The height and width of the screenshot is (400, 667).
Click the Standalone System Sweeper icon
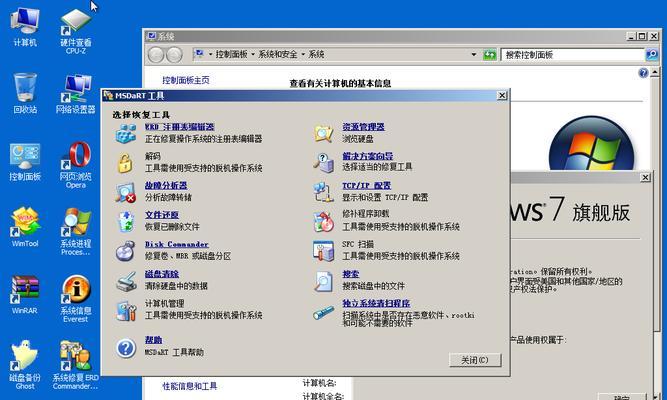pos(324,312)
